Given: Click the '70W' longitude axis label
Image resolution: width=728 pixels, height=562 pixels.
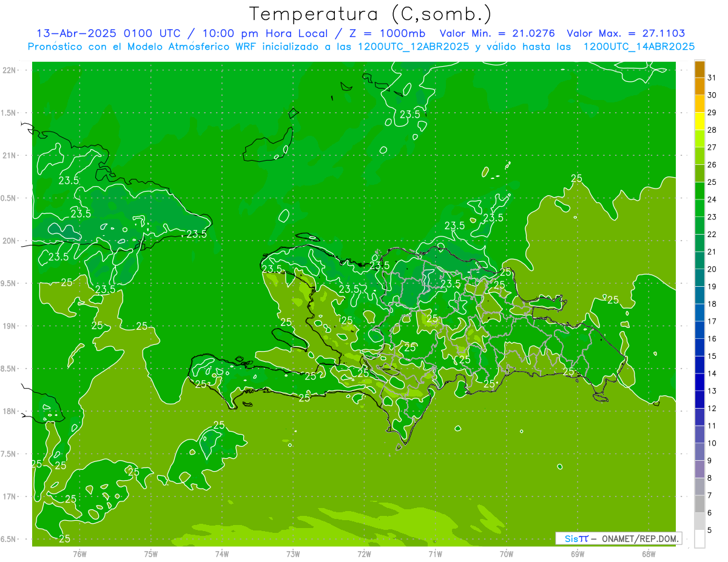Looking at the screenshot, I should [x=507, y=554].
